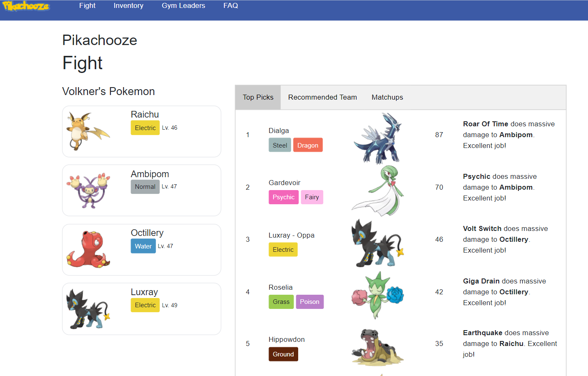Screen dimensions: 588x376
Task: Click Luxray - Oppa's Electric type badge
Action: (x=283, y=250)
